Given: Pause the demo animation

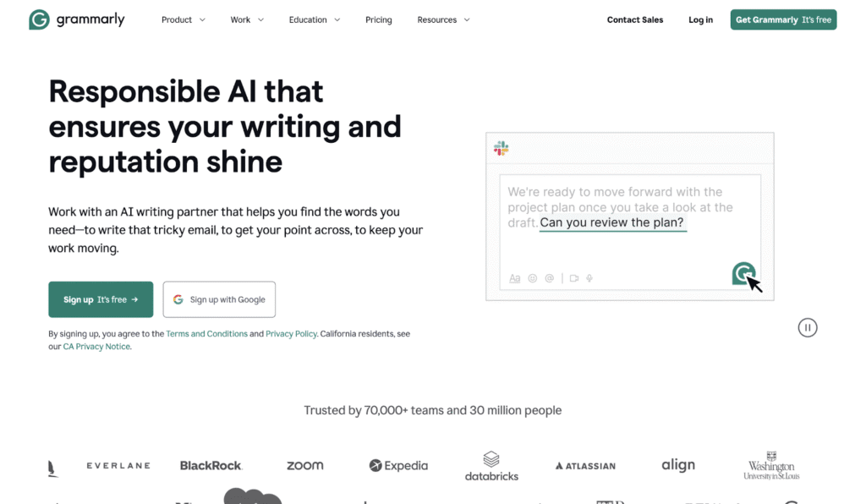Looking at the screenshot, I should 808,327.
